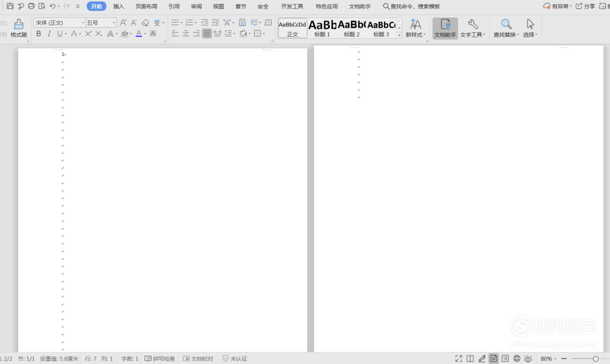
Task: Toggle writing mode pen icon in status bar
Action: [482, 358]
